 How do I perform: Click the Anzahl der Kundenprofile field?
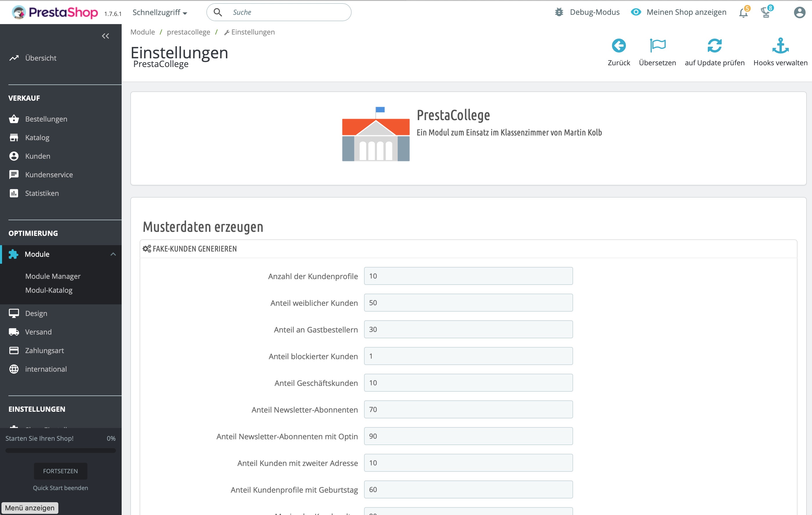click(468, 276)
